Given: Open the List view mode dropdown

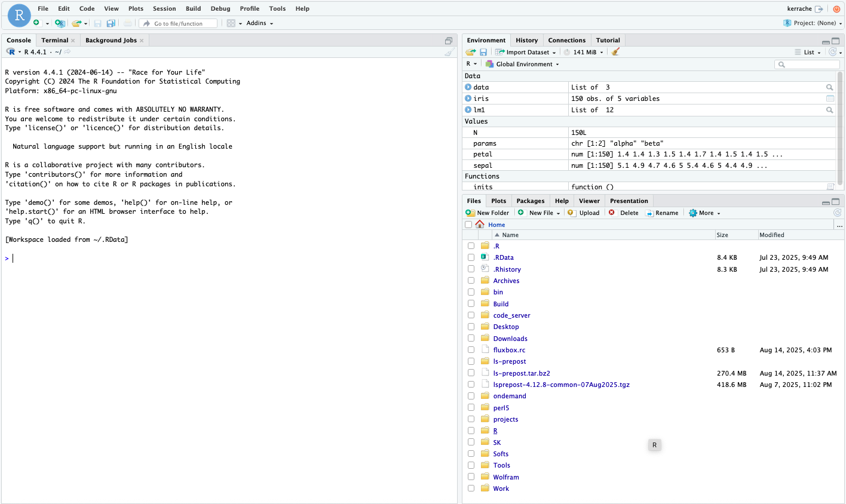Looking at the screenshot, I should point(808,52).
